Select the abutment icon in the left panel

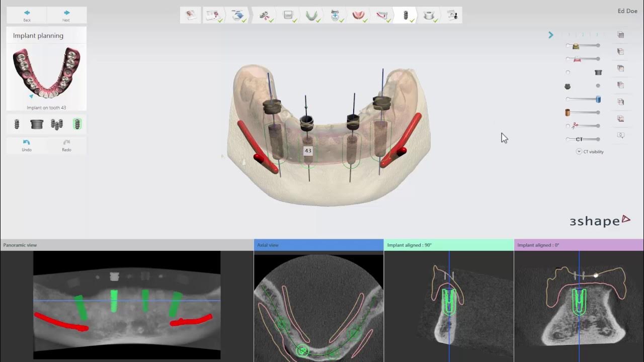pos(37,123)
